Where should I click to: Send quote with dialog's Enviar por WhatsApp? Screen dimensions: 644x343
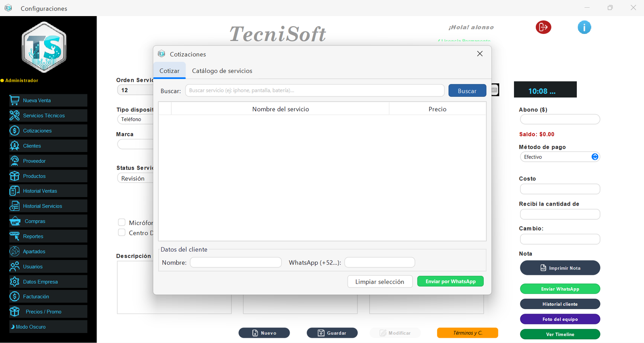click(x=450, y=281)
